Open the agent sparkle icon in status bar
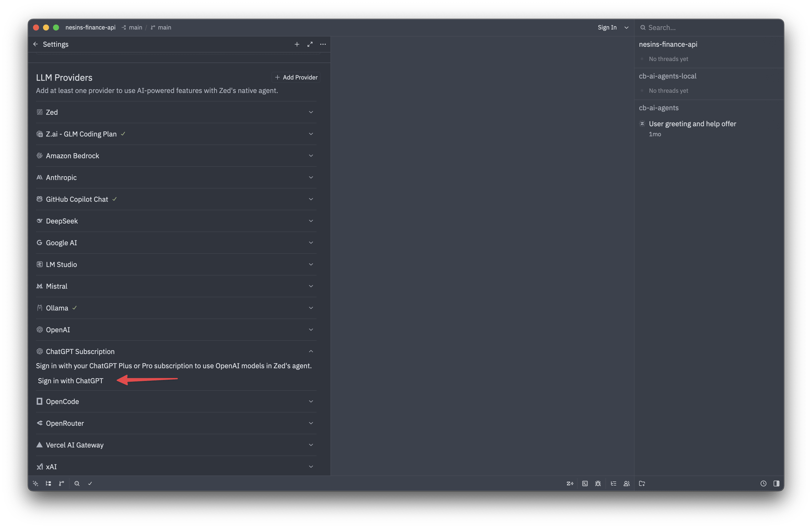Screen dimensions: 812x528 [x=35, y=483]
